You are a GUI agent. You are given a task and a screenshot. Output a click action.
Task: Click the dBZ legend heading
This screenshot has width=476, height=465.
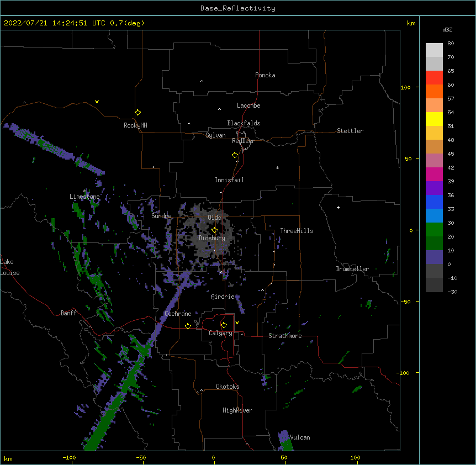click(x=447, y=30)
